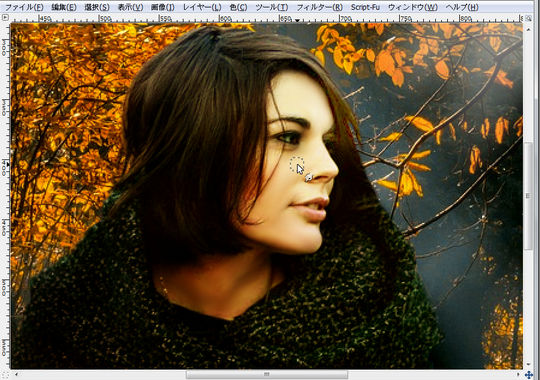Click the horizontal scrollbar left arrow
Image resolution: width=540 pixels, height=380 pixels.
[16, 374]
